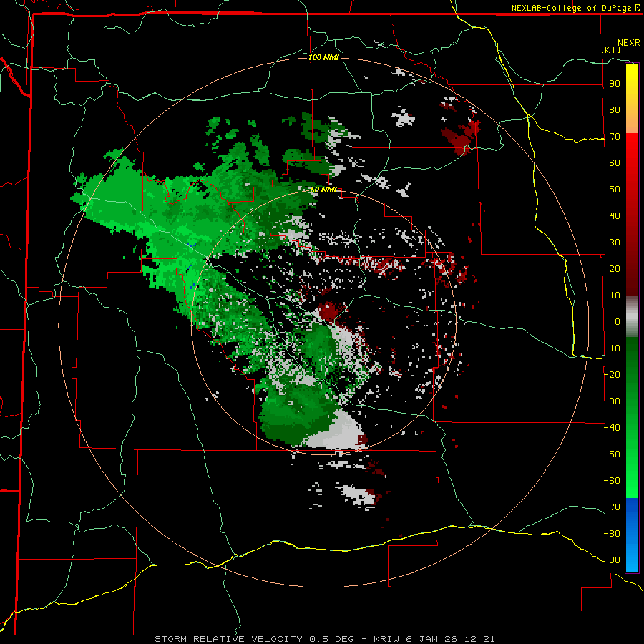
Task: Click the 100 NMI range ring label
Action: pyautogui.click(x=323, y=57)
